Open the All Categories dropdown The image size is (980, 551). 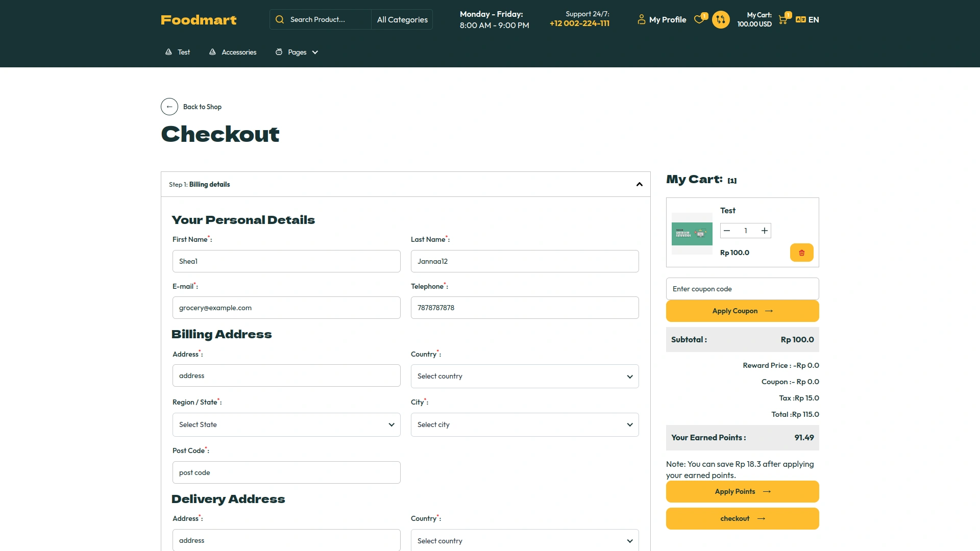tap(402, 20)
